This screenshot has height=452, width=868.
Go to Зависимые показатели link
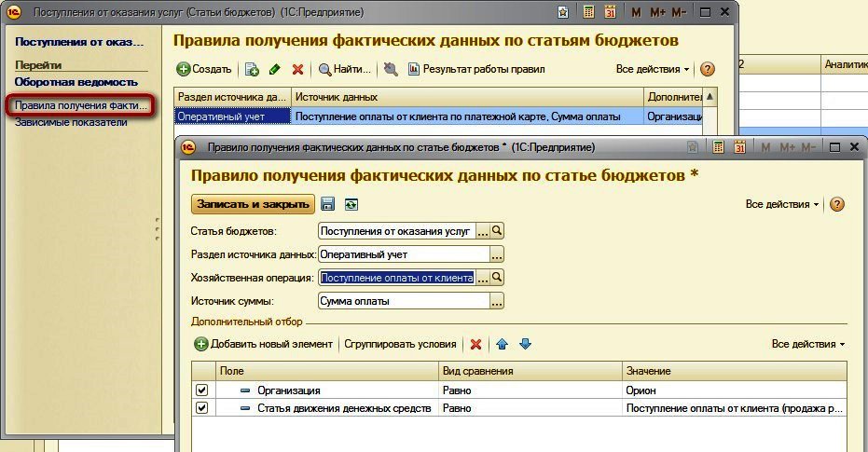pyautogui.click(x=71, y=122)
